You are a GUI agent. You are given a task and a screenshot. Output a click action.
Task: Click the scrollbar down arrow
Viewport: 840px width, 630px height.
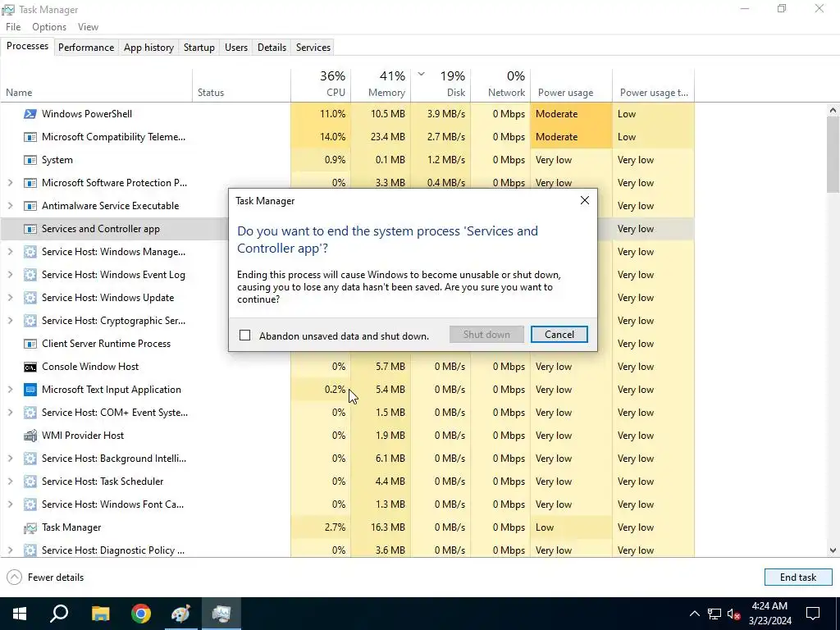(x=833, y=550)
